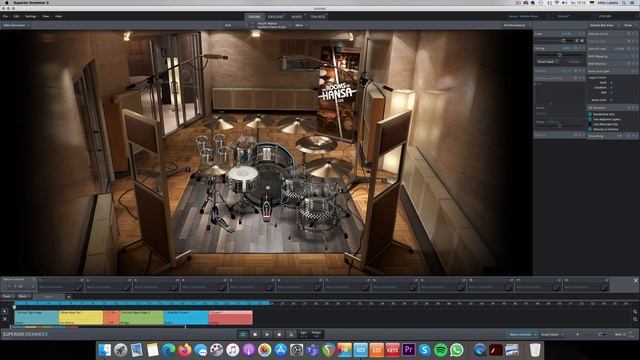Add a new track with the plus icon

click(x=69, y=297)
